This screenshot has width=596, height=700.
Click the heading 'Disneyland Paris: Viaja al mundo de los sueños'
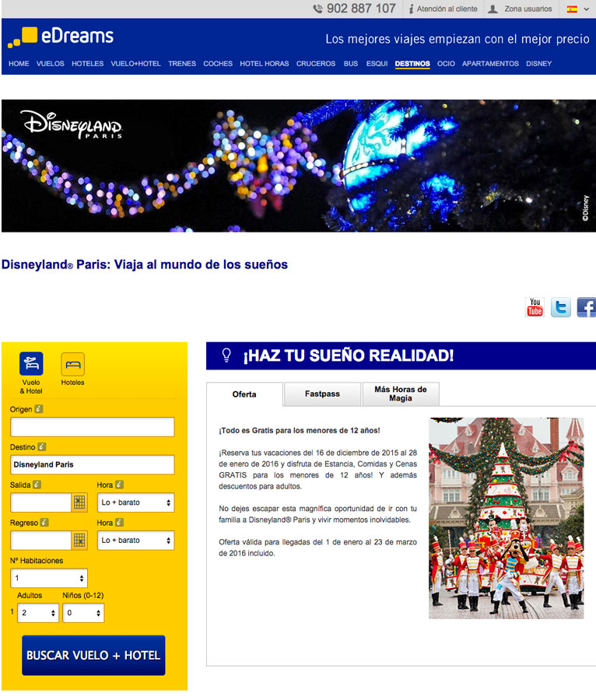click(145, 264)
